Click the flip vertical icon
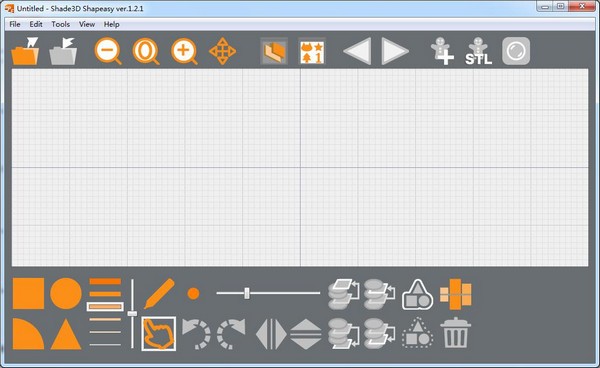Image resolution: width=600 pixels, height=368 pixels. (x=305, y=334)
